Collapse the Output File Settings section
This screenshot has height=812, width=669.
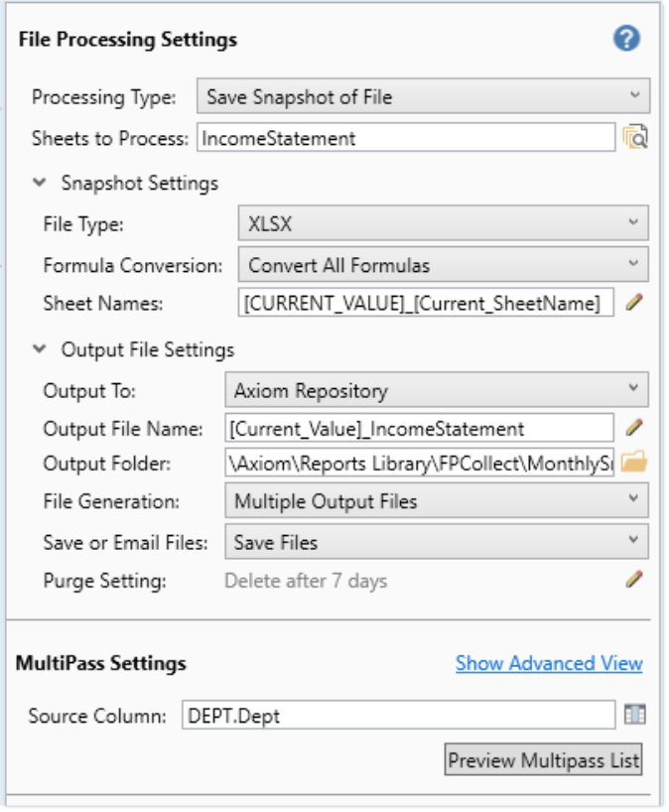[x=40, y=349]
